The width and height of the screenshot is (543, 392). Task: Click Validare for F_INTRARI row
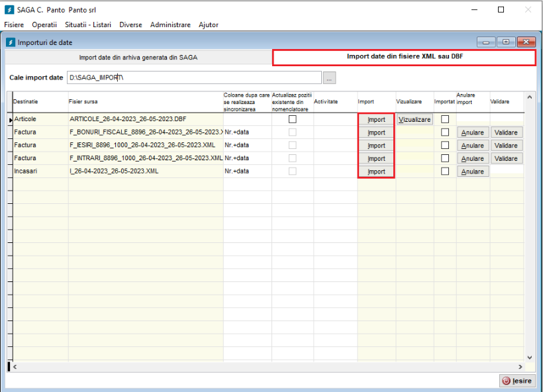click(506, 159)
